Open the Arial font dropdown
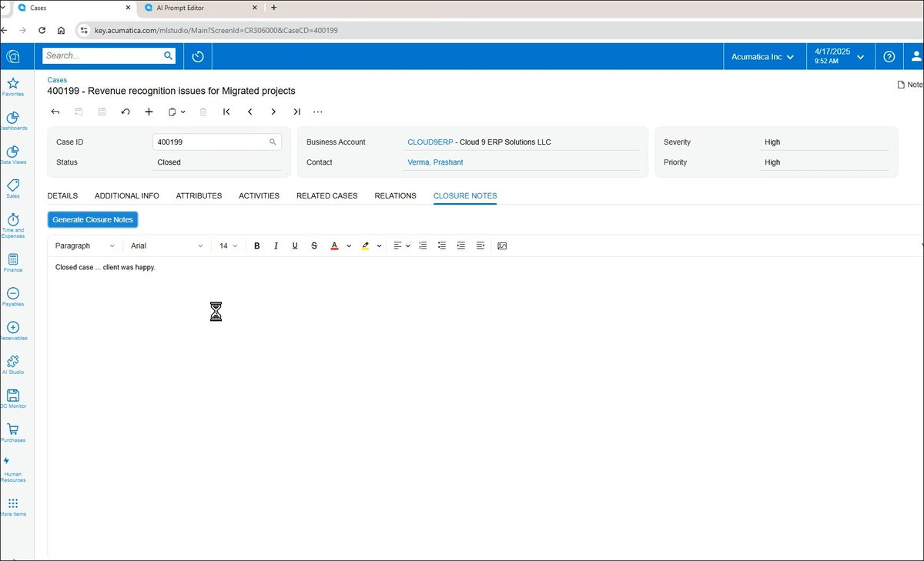Viewport: 924px width, 561px height. click(167, 246)
